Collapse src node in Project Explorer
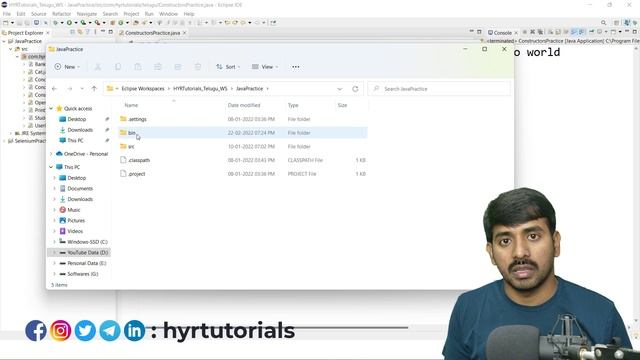 [11, 49]
